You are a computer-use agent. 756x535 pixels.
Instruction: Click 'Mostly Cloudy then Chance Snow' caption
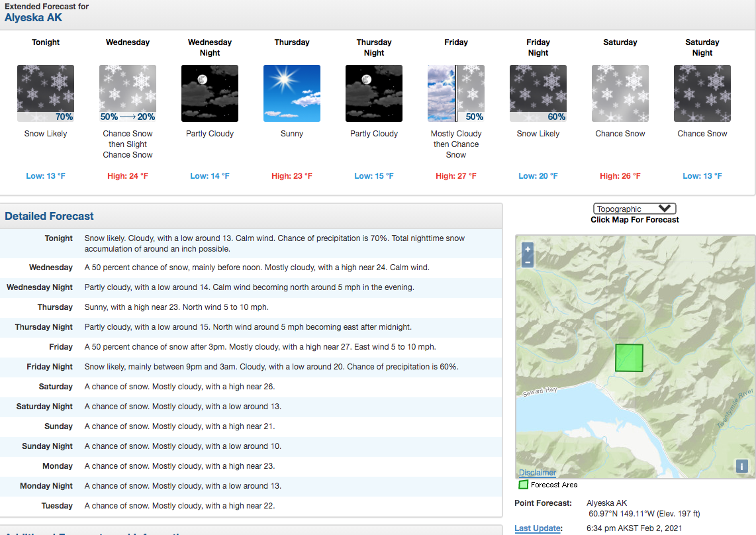(x=456, y=144)
